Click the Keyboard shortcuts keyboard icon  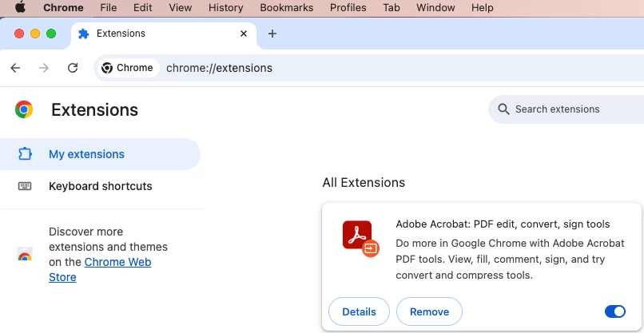tap(25, 186)
